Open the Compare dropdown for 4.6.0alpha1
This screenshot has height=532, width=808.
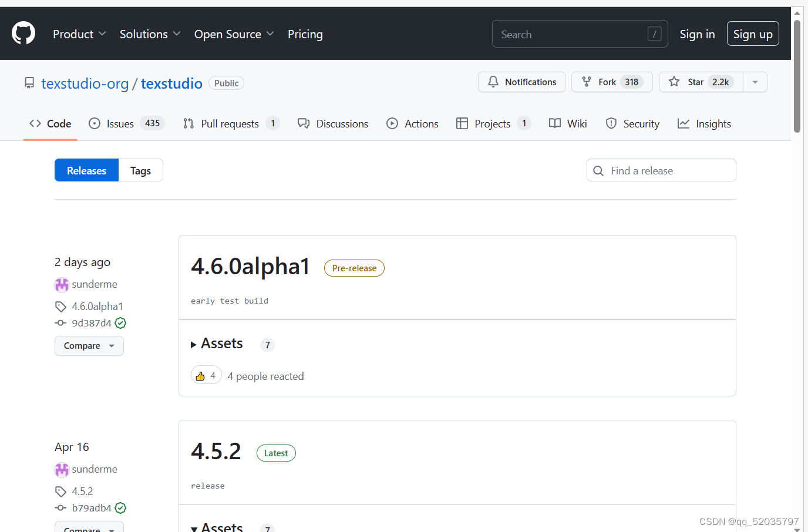point(89,346)
